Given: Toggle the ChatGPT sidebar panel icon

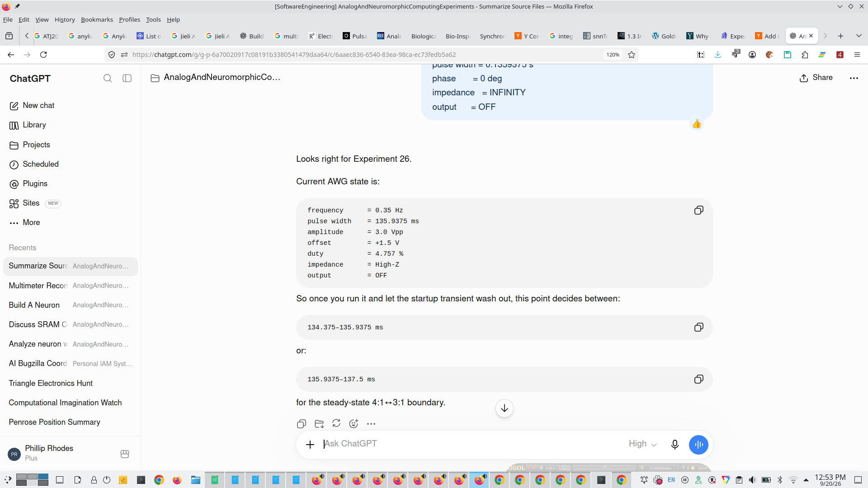Looking at the screenshot, I should pos(127,78).
